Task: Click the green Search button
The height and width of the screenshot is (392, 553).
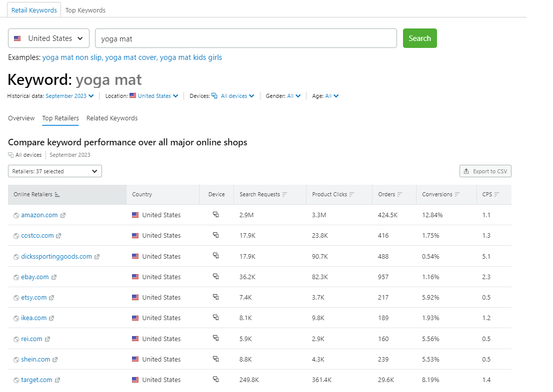Action: click(x=419, y=38)
